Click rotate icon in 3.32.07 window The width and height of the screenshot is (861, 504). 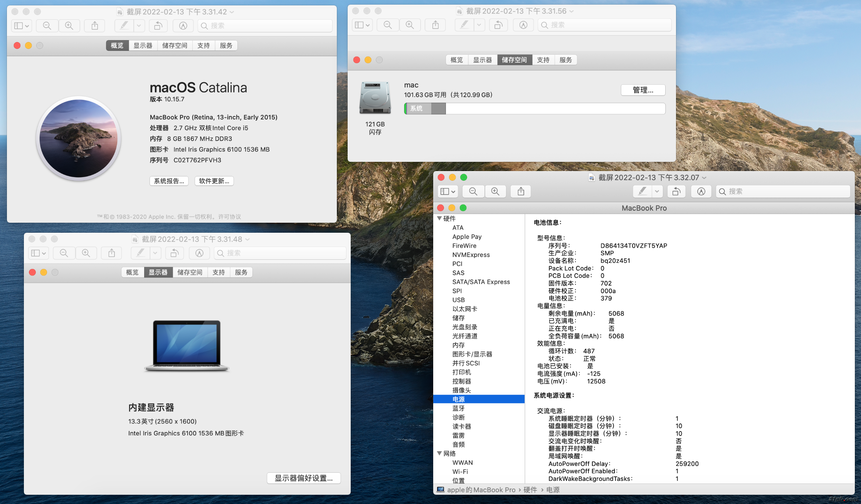point(676,192)
